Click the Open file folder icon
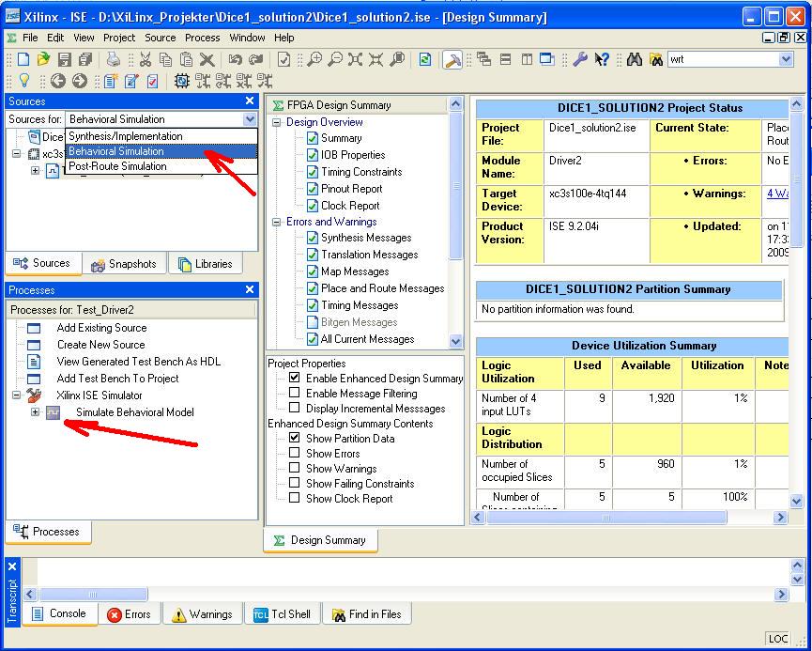Image resolution: width=812 pixels, height=651 pixels. (44, 59)
